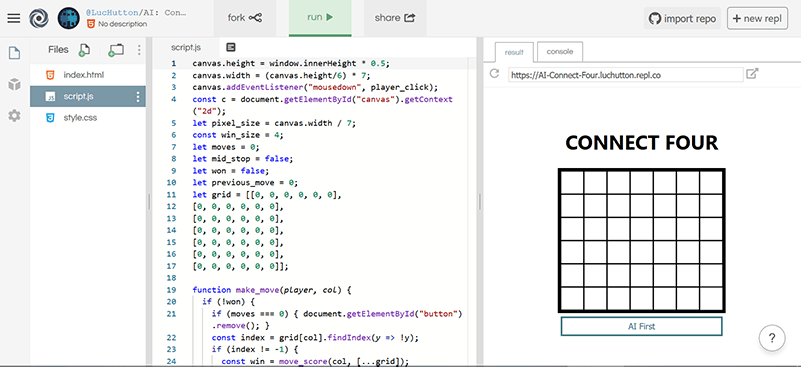Open the help question mark button
The height and width of the screenshot is (367, 801).
(x=772, y=338)
